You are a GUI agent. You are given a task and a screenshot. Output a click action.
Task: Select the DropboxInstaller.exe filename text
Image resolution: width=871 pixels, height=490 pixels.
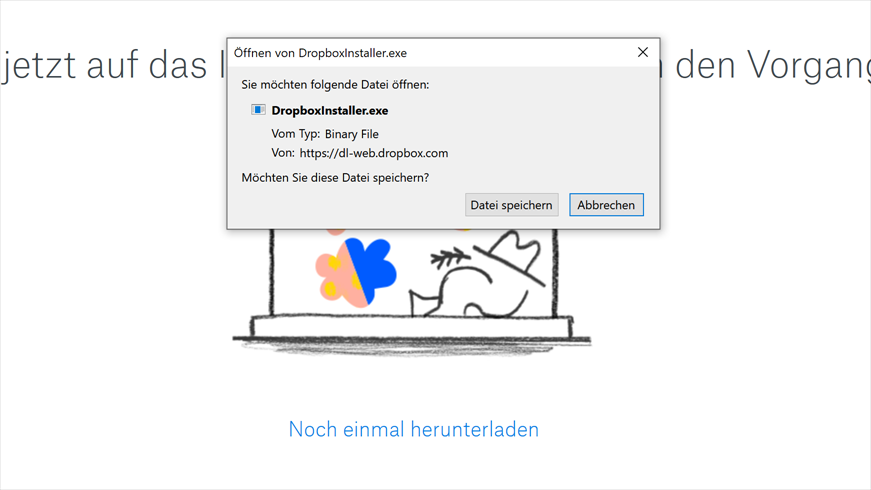330,111
